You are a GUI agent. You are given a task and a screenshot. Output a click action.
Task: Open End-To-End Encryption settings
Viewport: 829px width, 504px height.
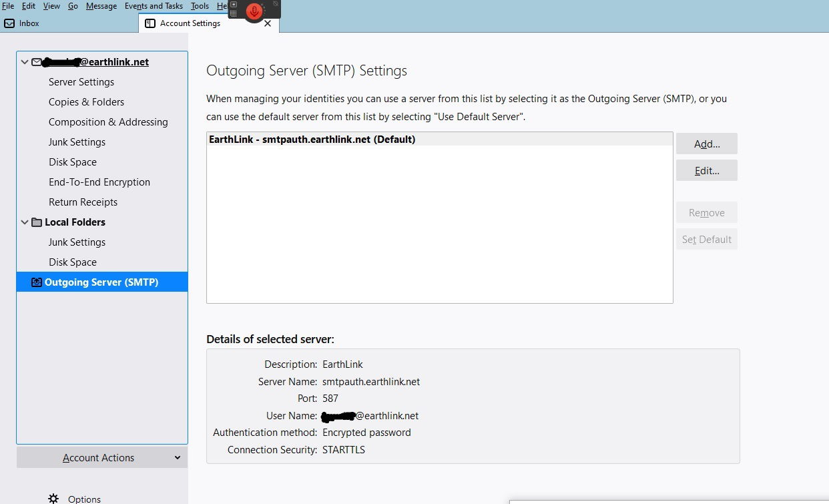point(99,182)
